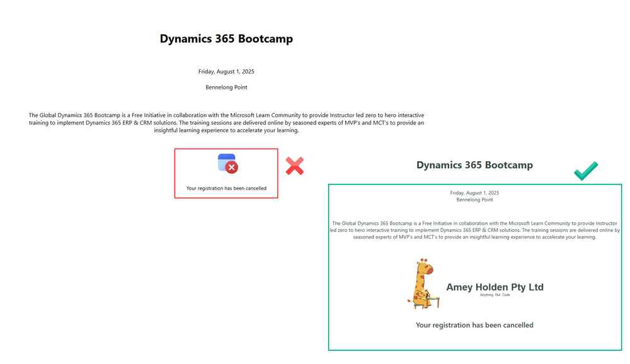
Task: Click the 'Amey Holden Pty Ltd' company name
Action: click(495, 287)
